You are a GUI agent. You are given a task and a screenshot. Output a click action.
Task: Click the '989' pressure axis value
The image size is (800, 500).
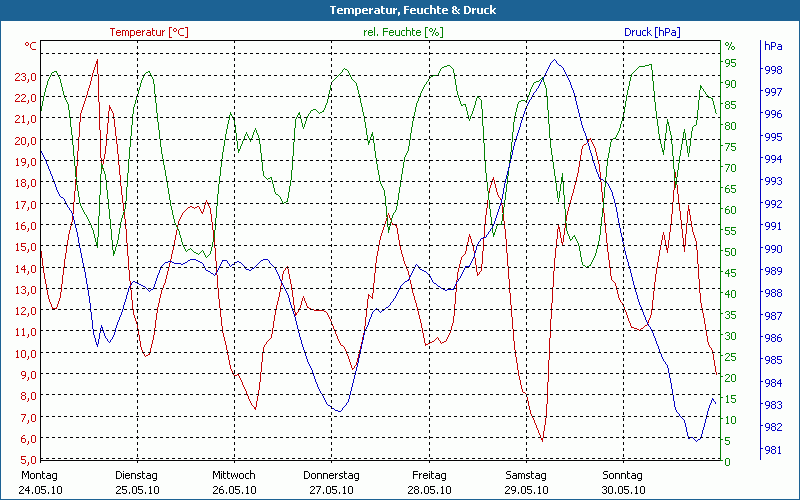click(x=773, y=271)
